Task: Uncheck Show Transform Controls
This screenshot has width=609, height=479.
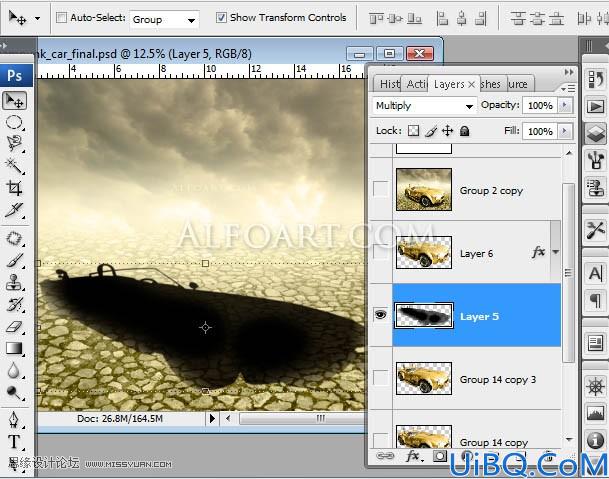Action: [x=221, y=17]
